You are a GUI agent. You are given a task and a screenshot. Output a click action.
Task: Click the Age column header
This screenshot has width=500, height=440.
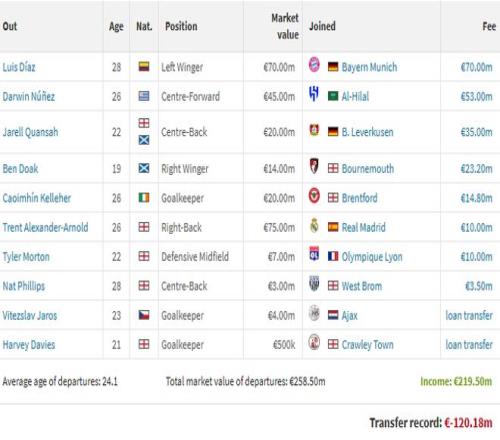click(116, 26)
